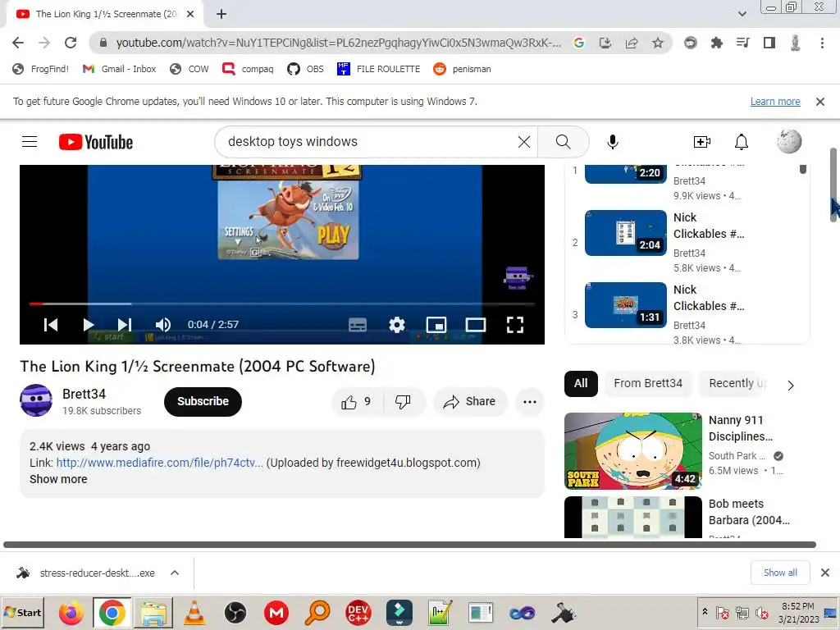Open Brett34 channel name link
Image resolution: width=840 pixels, height=630 pixels.
pyautogui.click(x=84, y=395)
